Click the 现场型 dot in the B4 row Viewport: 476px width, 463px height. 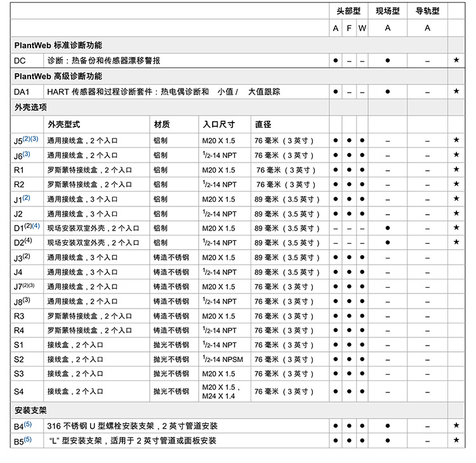(x=387, y=426)
